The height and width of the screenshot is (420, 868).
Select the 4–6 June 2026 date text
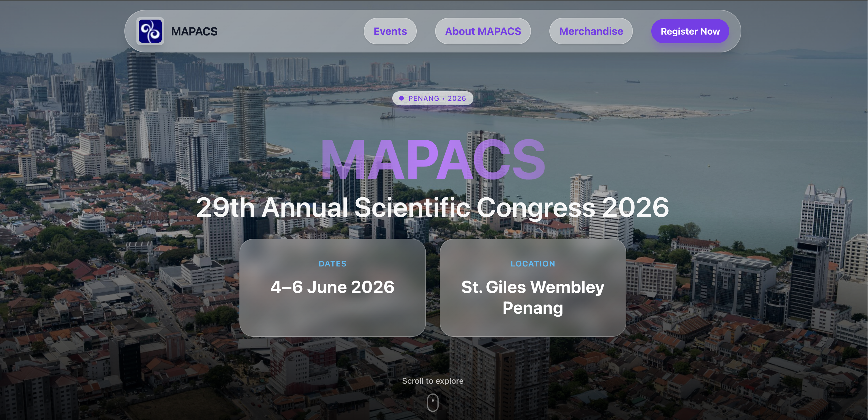333,287
